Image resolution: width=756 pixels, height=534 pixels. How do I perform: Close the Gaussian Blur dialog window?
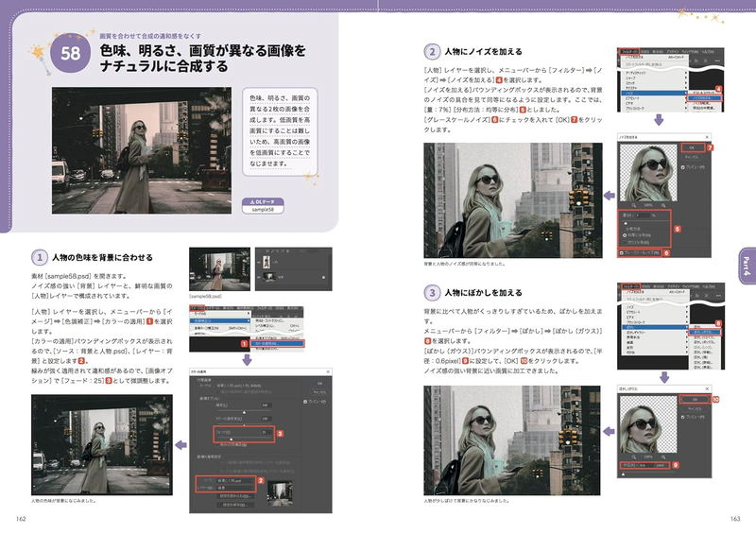707,388
